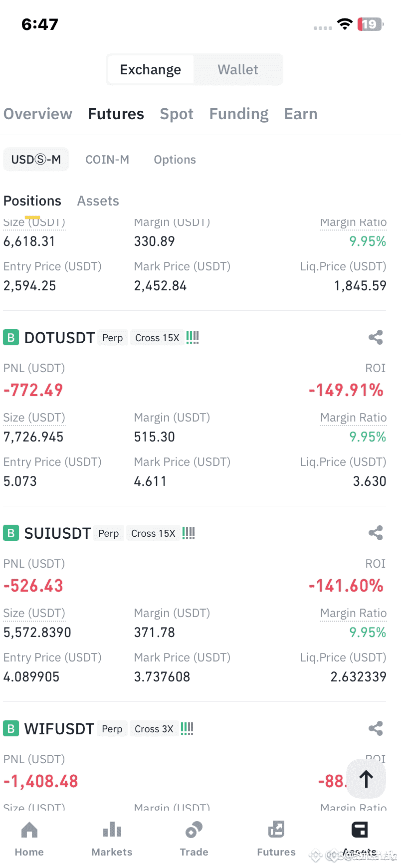Select USDⓈ-M futures type

[36, 160]
